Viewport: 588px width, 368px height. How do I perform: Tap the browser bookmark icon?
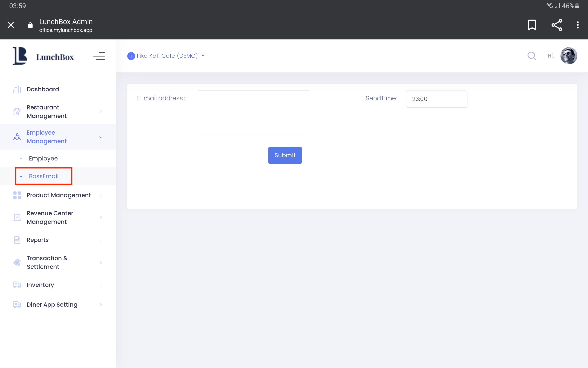[532, 25]
